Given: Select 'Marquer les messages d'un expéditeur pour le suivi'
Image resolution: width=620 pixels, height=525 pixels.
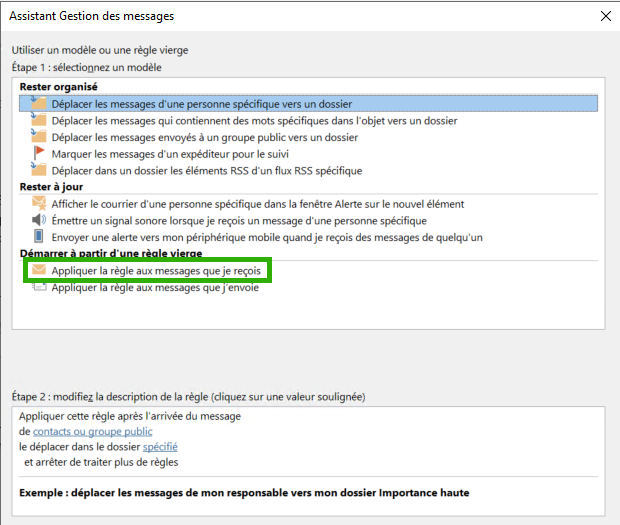Looking at the screenshot, I should pos(170,154).
